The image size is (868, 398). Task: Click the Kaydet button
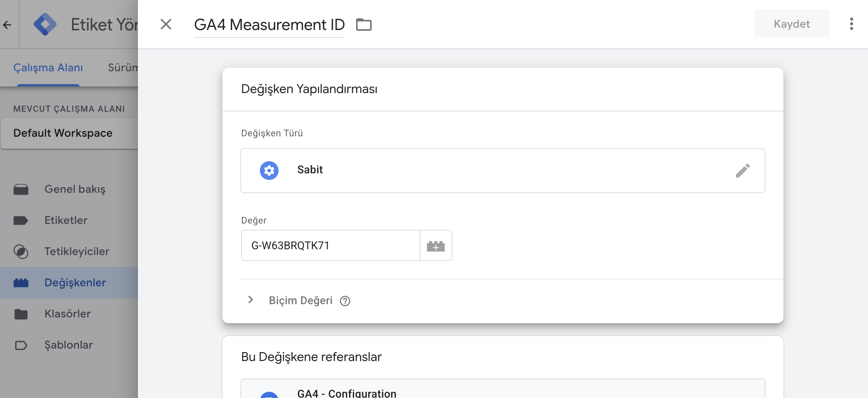(791, 23)
